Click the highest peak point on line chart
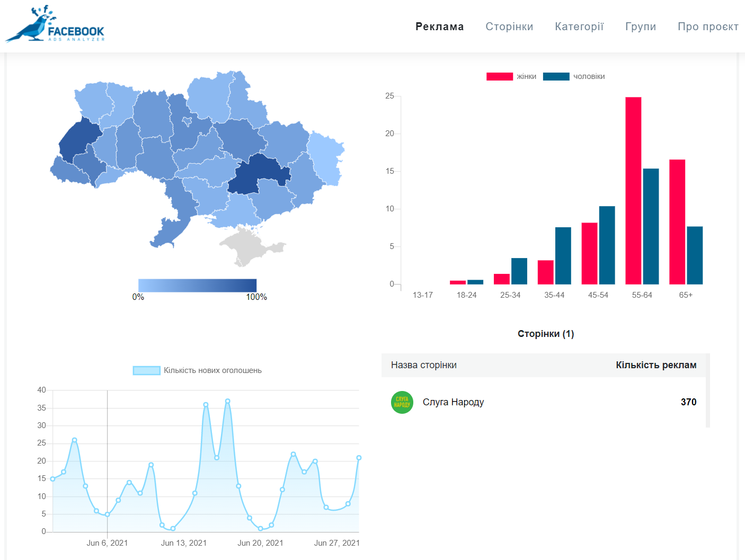The height and width of the screenshot is (560, 745). coord(227,401)
